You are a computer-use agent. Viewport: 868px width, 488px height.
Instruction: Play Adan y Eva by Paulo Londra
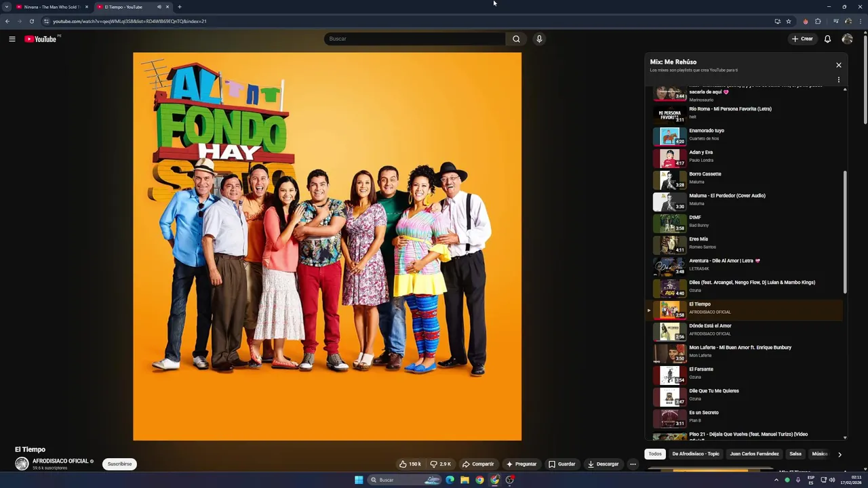click(746, 157)
